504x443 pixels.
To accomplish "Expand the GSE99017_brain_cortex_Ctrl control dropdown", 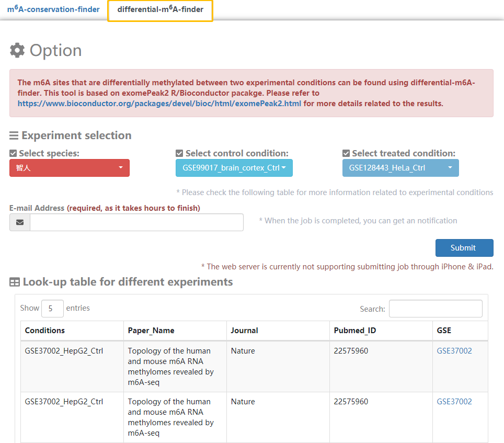I will coord(234,168).
